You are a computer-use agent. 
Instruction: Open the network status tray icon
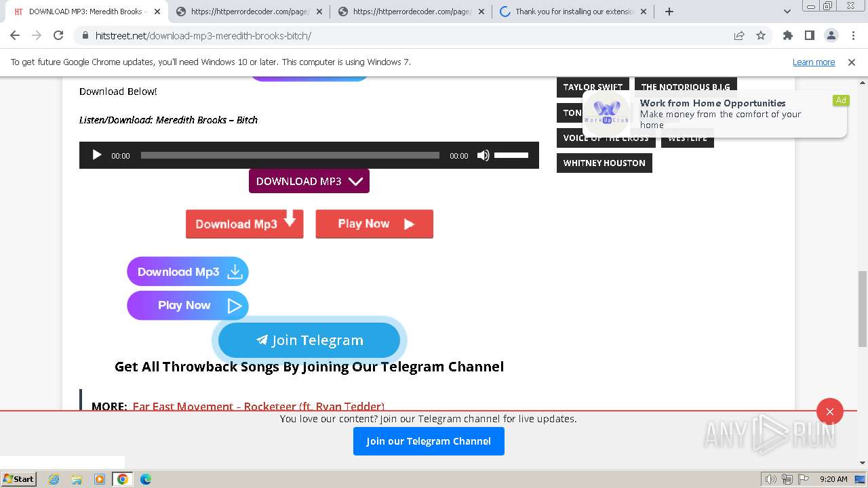coord(787,479)
